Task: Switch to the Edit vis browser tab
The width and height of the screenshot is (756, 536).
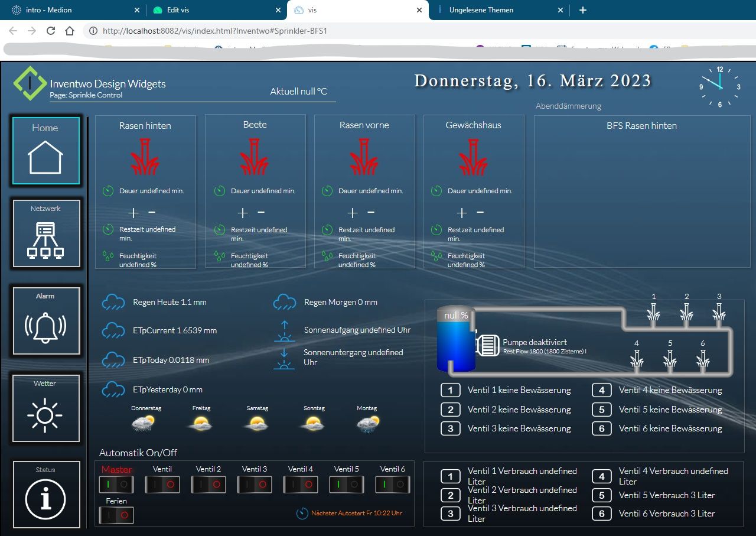Action: tap(216, 10)
